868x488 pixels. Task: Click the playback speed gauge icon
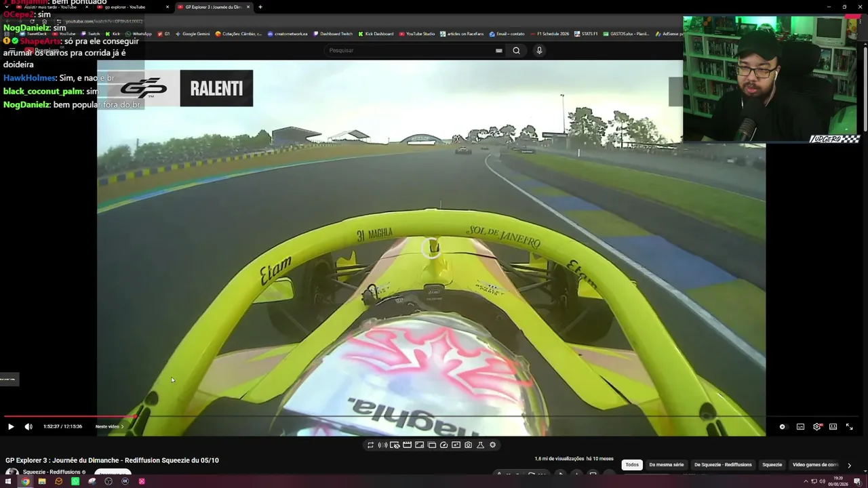point(443,445)
